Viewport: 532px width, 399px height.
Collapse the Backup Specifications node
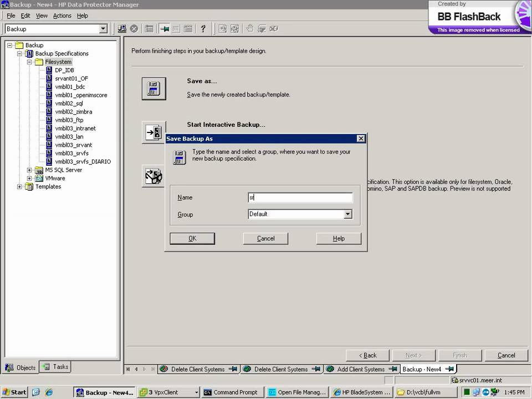(x=20, y=54)
